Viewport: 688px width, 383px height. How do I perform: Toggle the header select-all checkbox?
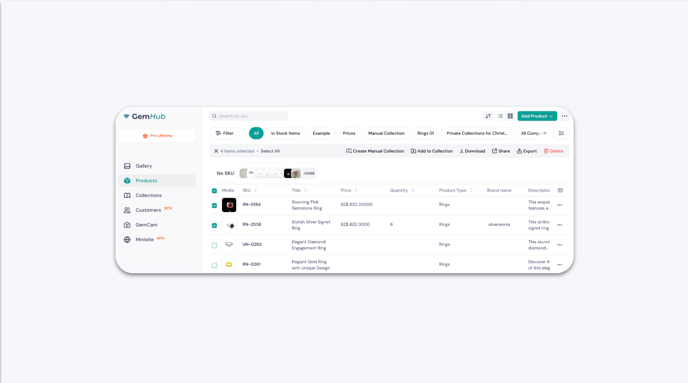pos(214,191)
